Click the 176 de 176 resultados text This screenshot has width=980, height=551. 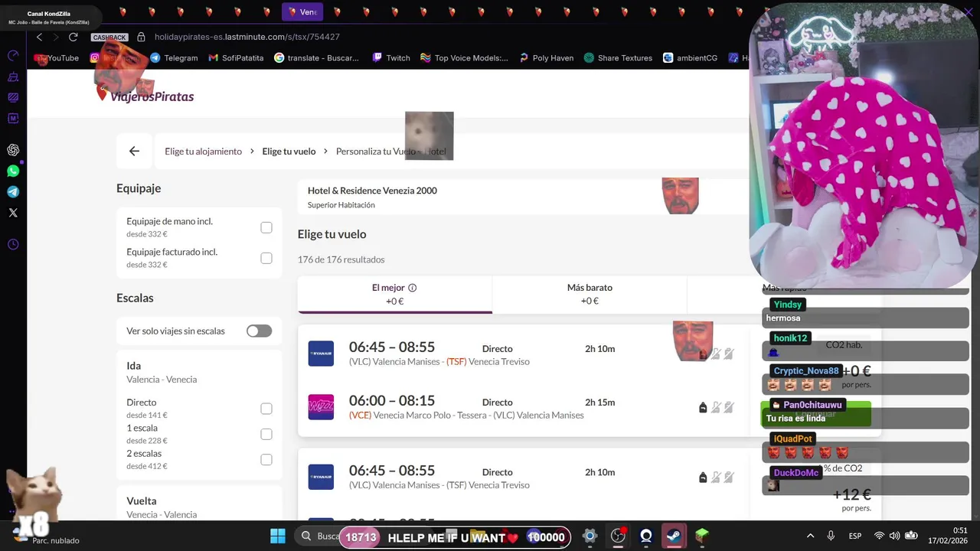[341, 259]
